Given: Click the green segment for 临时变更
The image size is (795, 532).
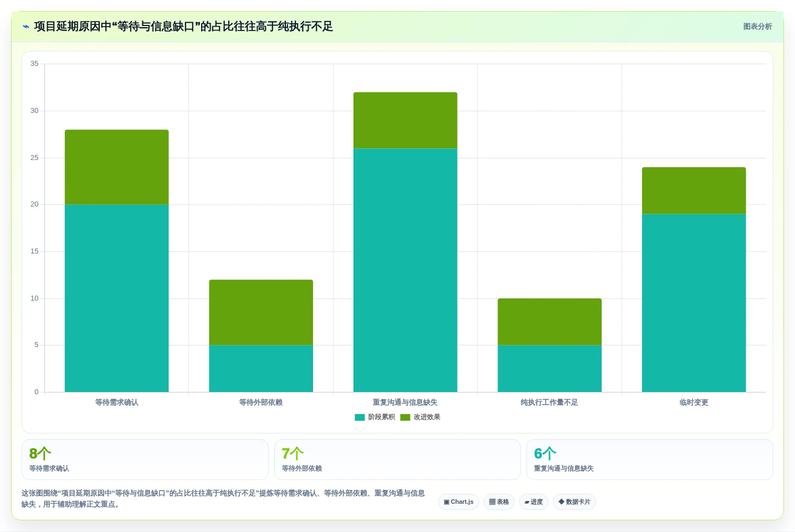Looking at the screenshot, I should (694, 190).
